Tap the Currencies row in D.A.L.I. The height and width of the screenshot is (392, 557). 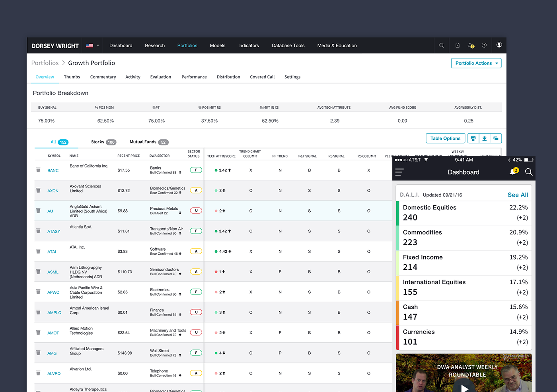pos(464,337)
